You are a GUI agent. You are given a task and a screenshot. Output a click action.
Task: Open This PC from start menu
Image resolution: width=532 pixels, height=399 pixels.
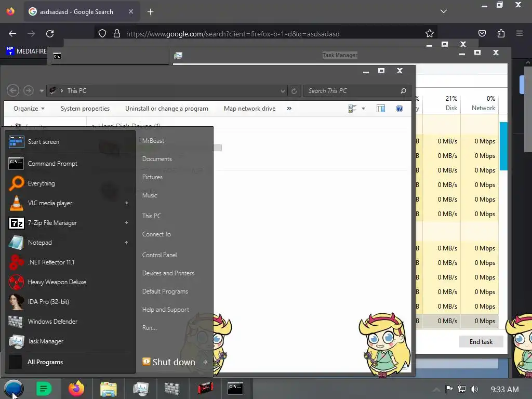[151, 216]
